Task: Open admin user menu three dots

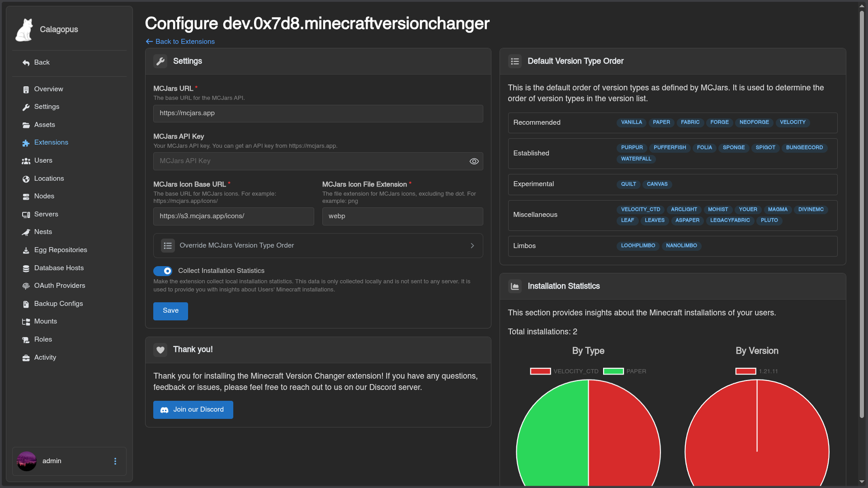Action: 115,461
